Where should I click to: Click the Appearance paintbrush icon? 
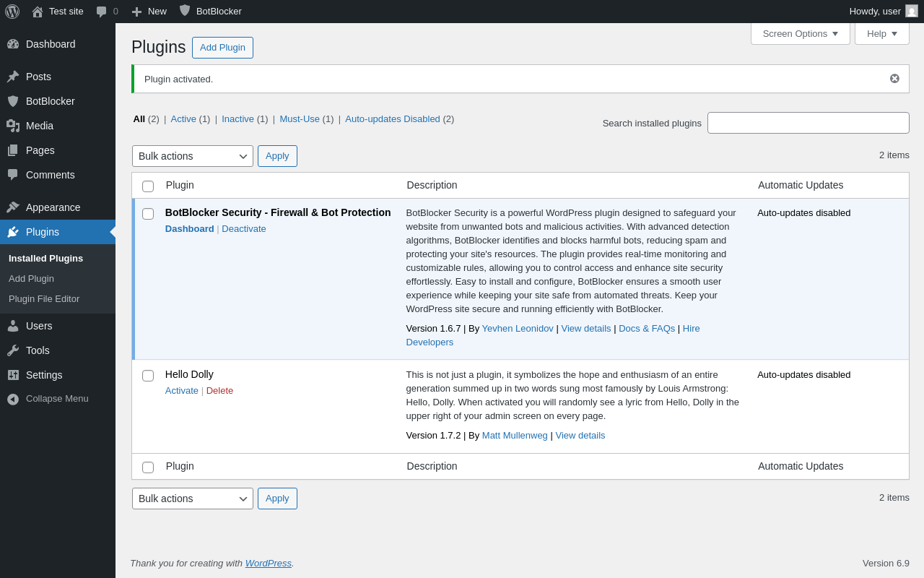pos(13,207)
